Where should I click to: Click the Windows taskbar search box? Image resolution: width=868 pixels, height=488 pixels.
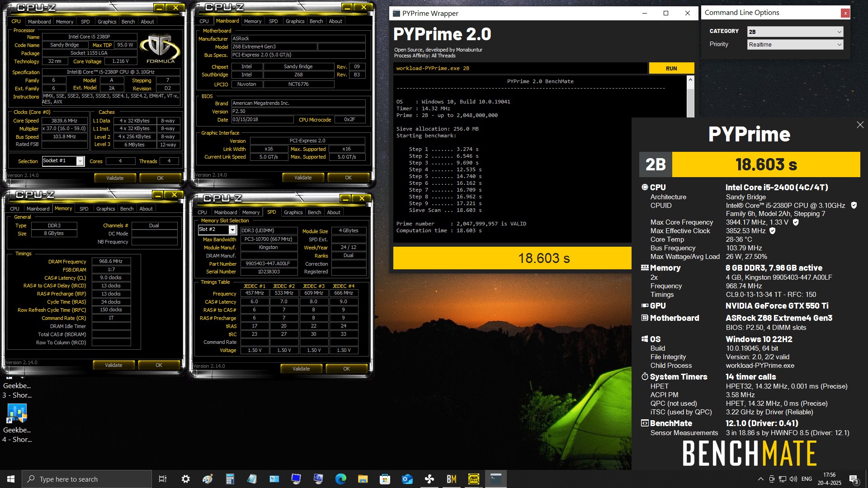click(x=87, y=479)
